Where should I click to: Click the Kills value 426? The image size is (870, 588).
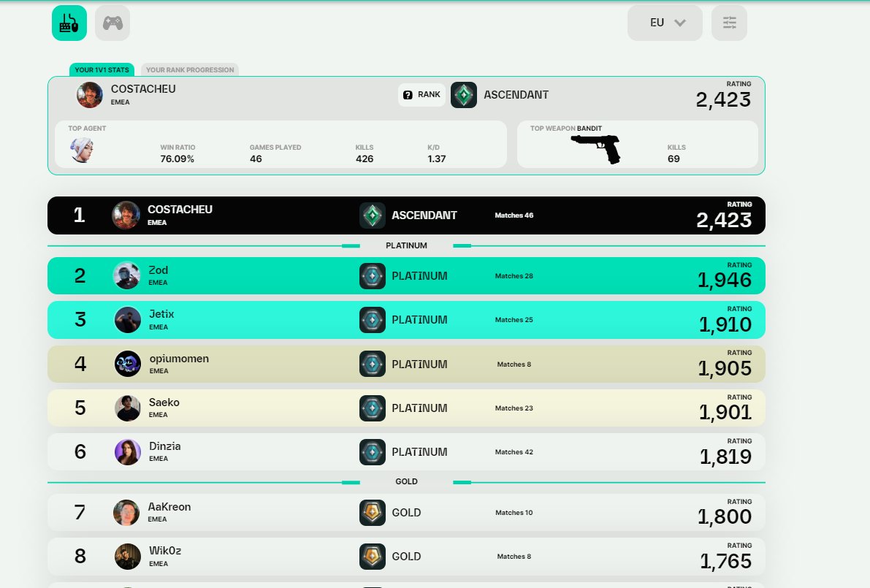click(365, 159)
